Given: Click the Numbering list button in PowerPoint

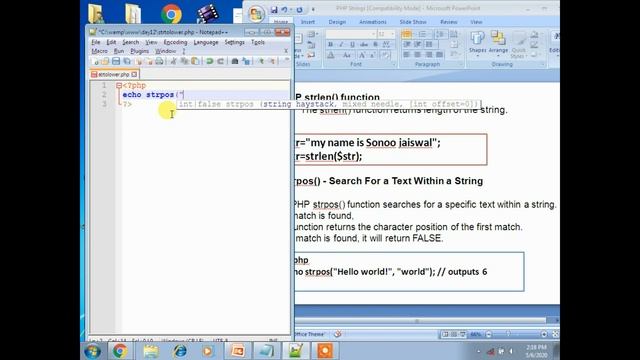Looking at the screenshot, I should [423, 34].
